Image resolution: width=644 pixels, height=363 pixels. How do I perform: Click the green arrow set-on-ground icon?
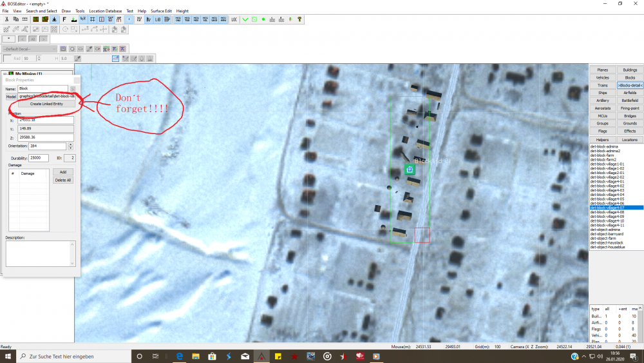[74, 19]
